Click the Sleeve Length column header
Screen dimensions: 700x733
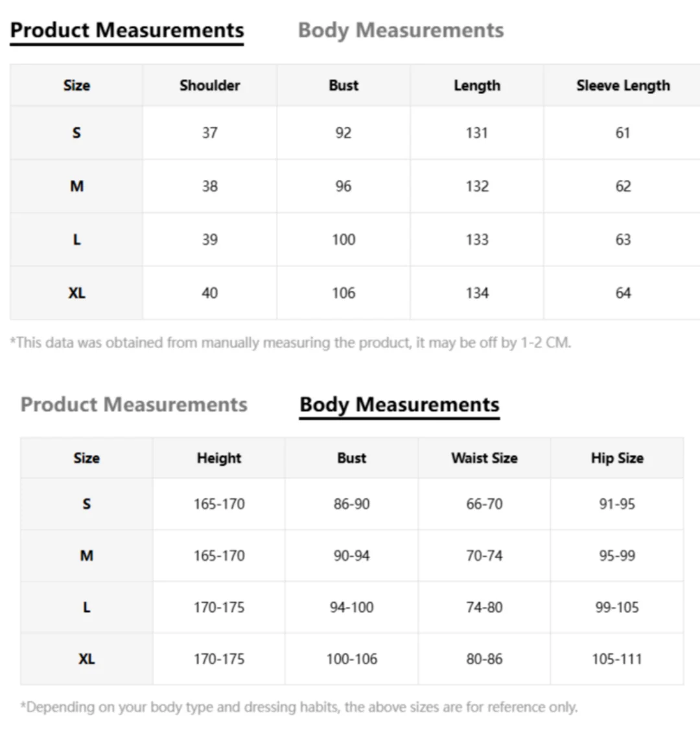point(623,86)
